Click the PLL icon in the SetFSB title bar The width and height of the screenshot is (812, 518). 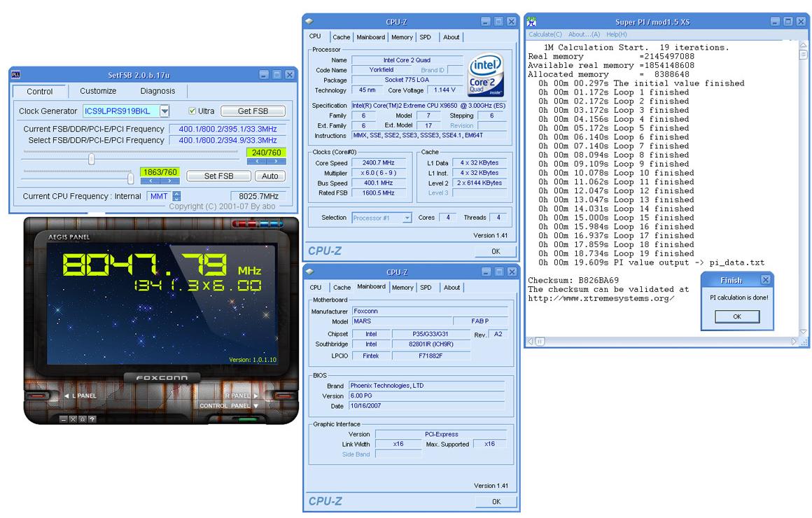click(16, 75)
